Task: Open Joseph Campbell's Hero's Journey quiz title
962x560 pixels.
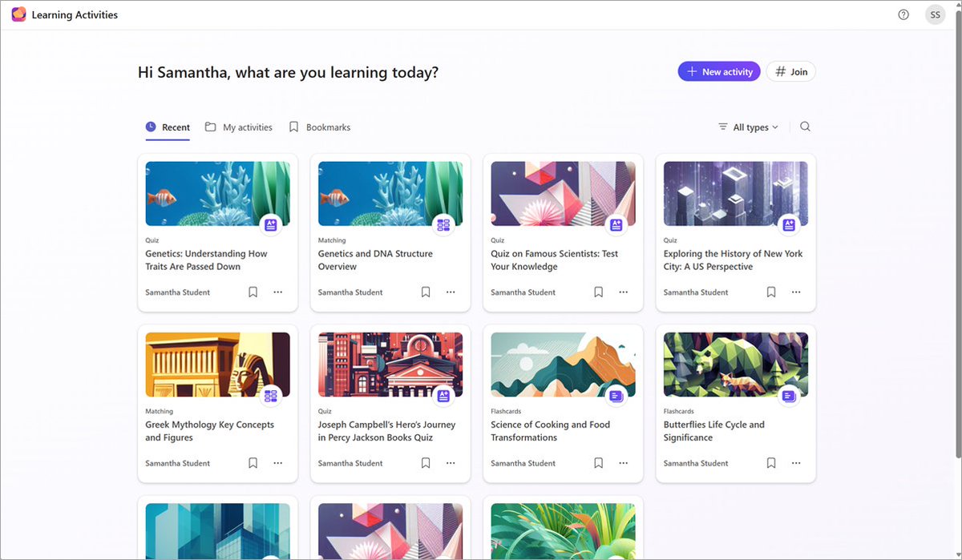Action: 386,431
